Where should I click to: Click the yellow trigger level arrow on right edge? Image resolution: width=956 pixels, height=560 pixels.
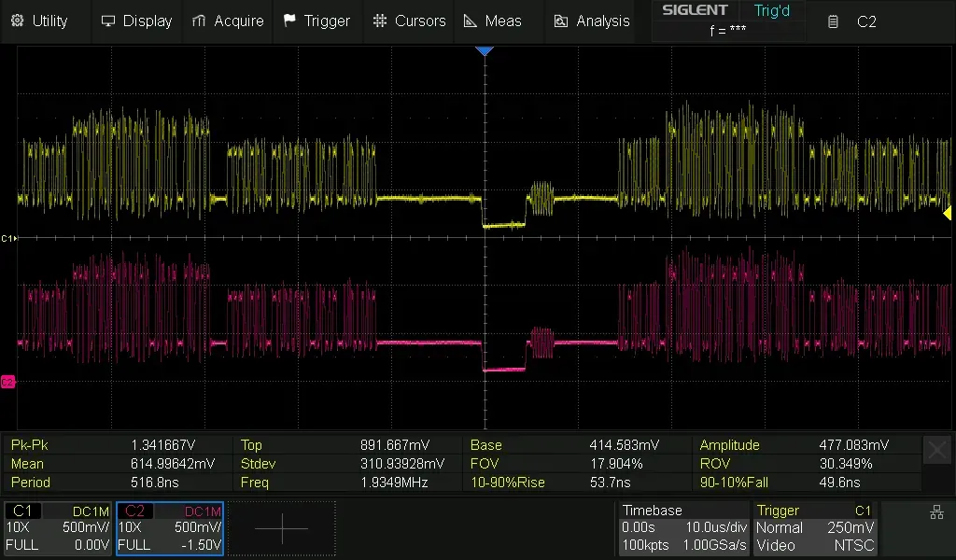947,214
